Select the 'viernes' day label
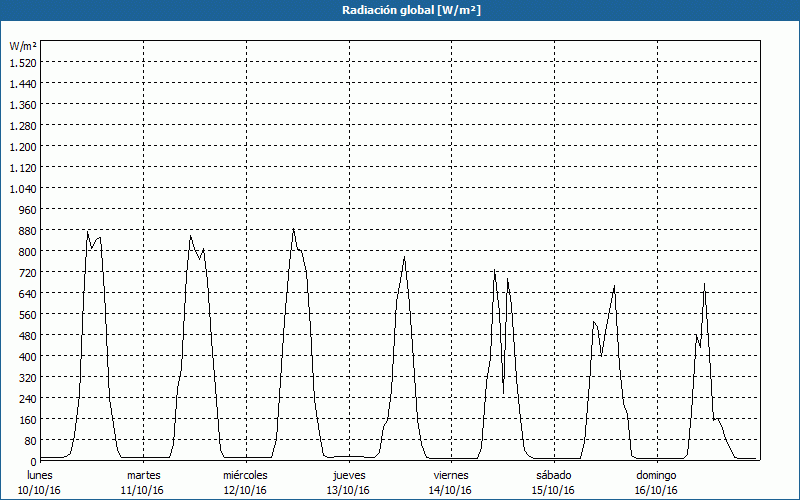This screenshot has height=500, width=800. point(450,475)
